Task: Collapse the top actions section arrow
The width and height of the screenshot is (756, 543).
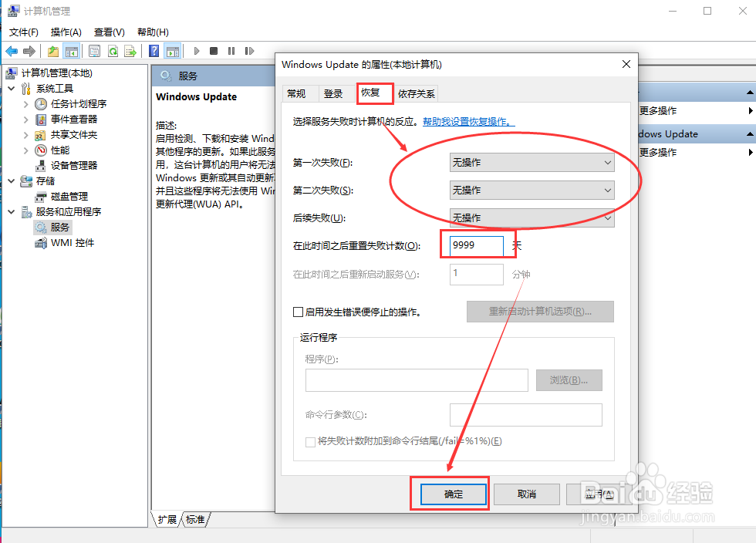Action: coord(750,92)
